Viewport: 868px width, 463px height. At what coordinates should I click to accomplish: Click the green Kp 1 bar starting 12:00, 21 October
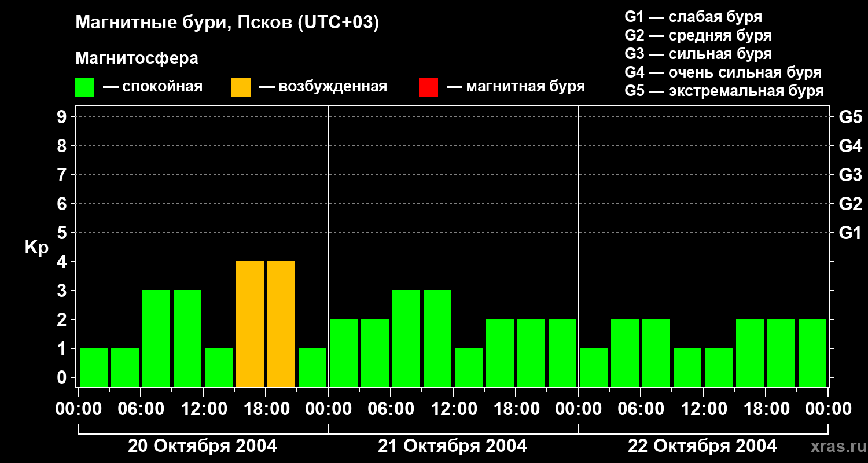469,367
